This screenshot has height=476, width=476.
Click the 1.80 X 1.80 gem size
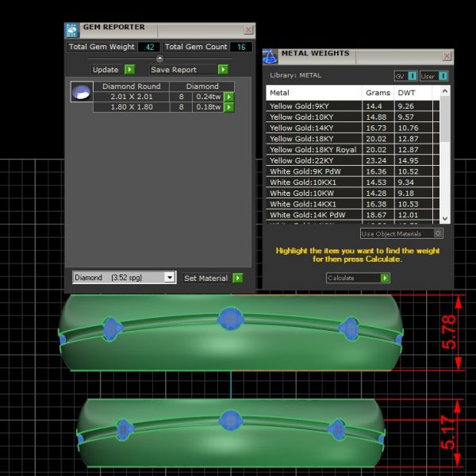coord(131,107)
